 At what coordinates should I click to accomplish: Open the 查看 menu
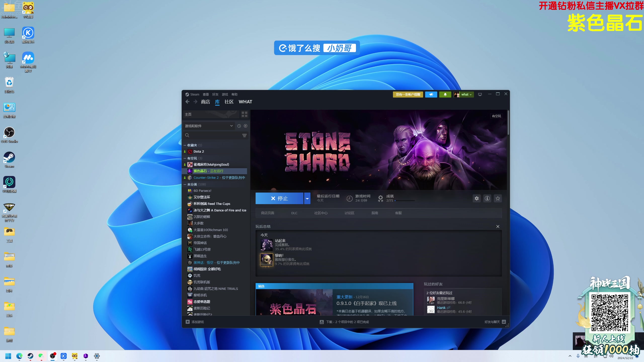[x=206, y=95]
